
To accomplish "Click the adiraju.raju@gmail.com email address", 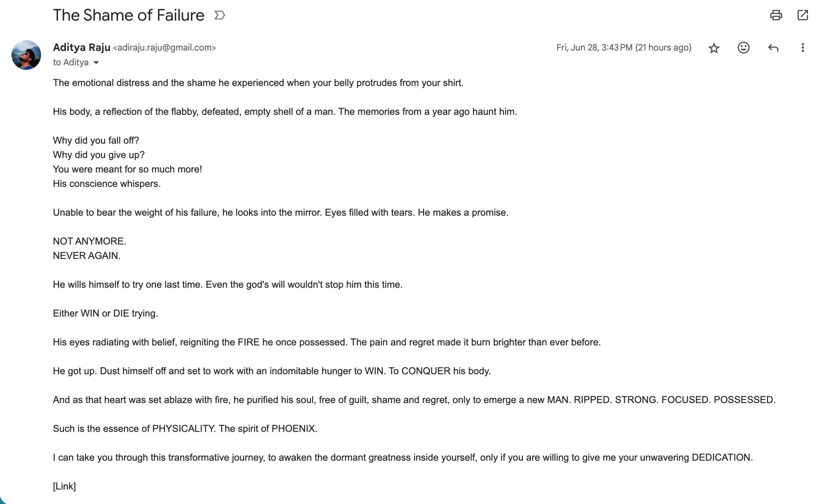I will (164, 48).
